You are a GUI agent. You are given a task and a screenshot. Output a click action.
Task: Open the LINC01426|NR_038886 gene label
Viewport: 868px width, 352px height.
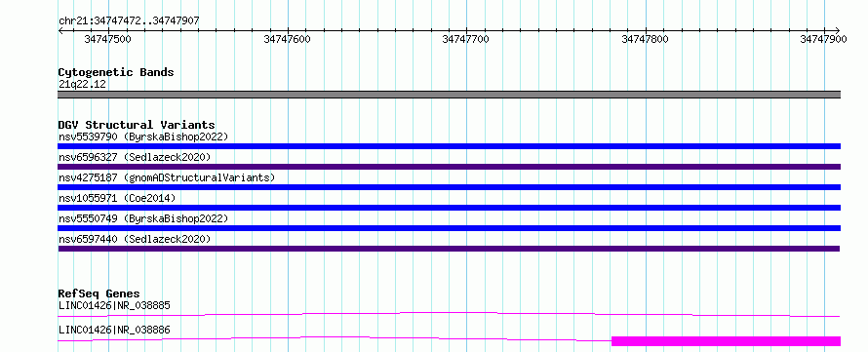pyautogui.click(x=114, y=331)
